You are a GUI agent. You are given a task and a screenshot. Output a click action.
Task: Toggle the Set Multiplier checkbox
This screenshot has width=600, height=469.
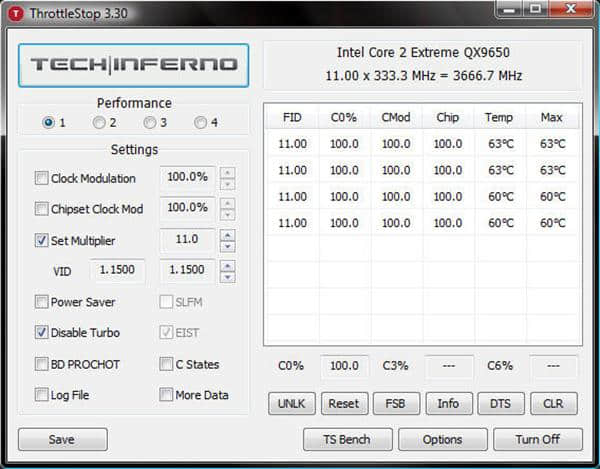click(x=41, y=240)
